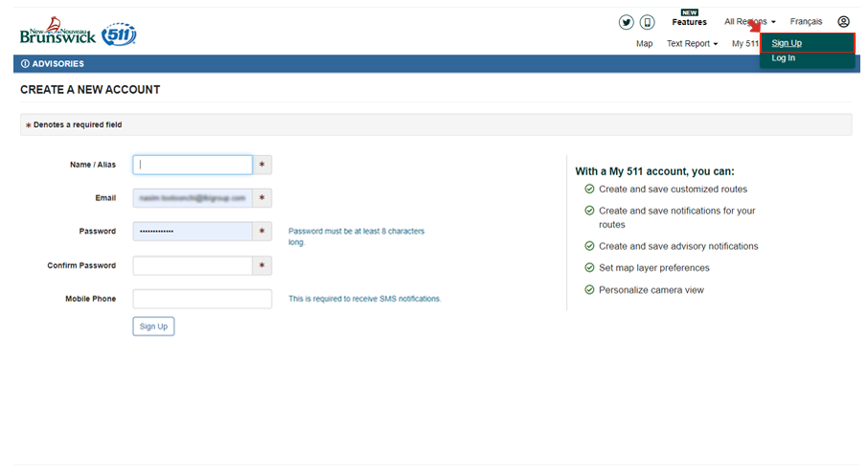
Task: Click the Advisories info icon
Action: tap(25, 64)
